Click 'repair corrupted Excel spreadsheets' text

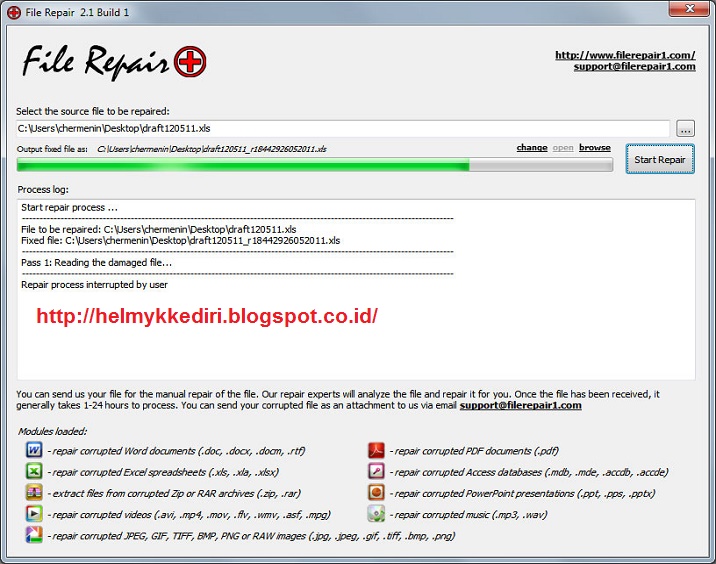(x=163, y=472)
